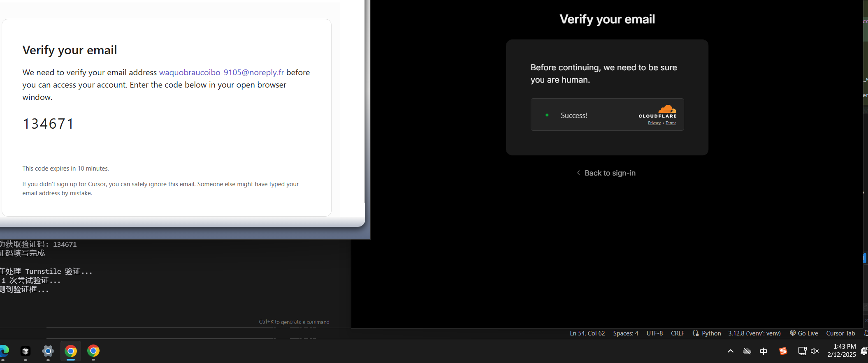Click the network connection tray icon
Screen dimensions: 868x363
point(802,351)
